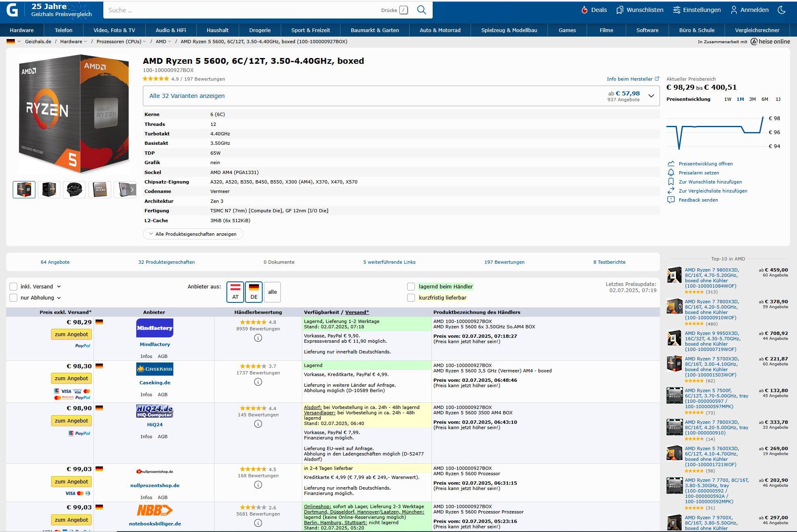Toggle AT seller country filter
Viewport: 797px width, 532px height.
(x=235, y=292)
